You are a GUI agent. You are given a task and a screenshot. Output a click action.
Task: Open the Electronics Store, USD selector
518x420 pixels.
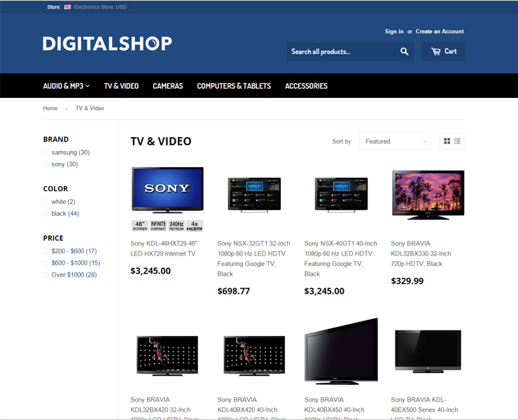pos(102,7)
